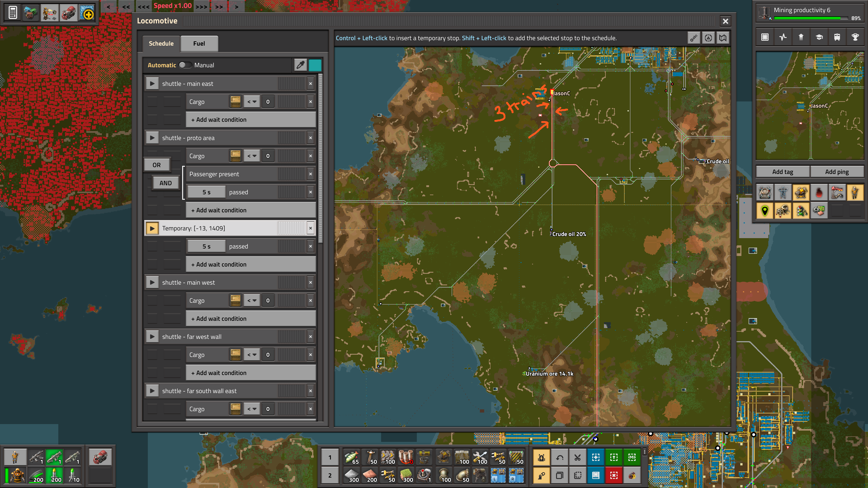Click the colored circuit modules icon
This screenshot has height=488, width=868.
pyautogui.click(x=31, y=13)
